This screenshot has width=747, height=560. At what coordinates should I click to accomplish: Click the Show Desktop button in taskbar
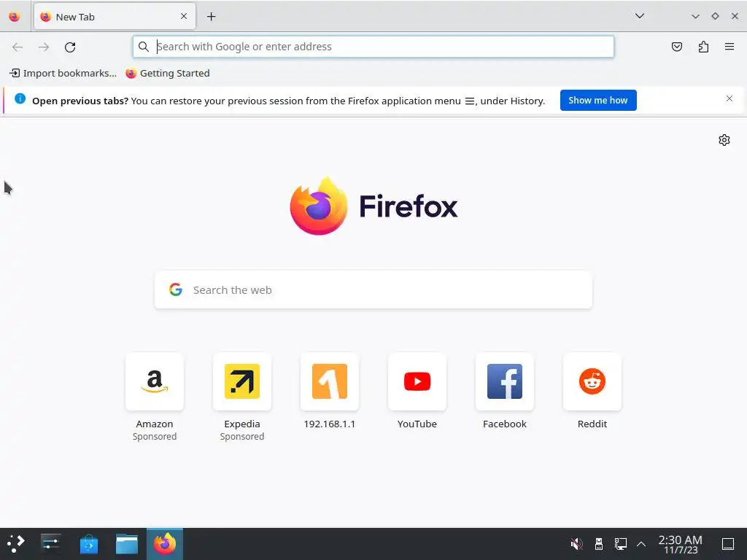point(728,544)
